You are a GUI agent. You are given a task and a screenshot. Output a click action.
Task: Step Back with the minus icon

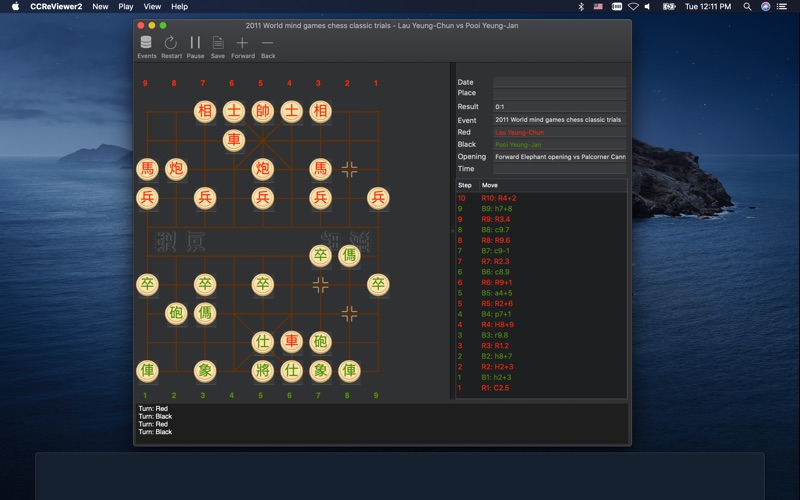[x=267, y=42]
